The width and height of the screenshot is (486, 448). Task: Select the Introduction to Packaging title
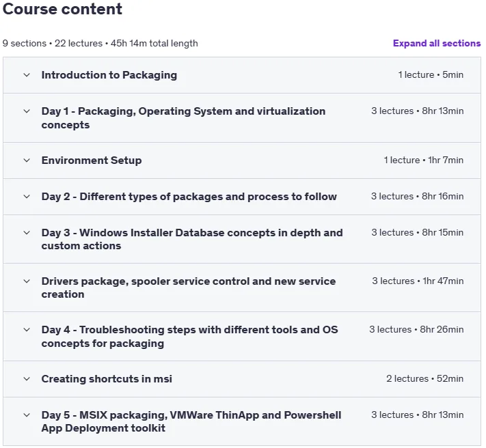click(x=109, y=75)
